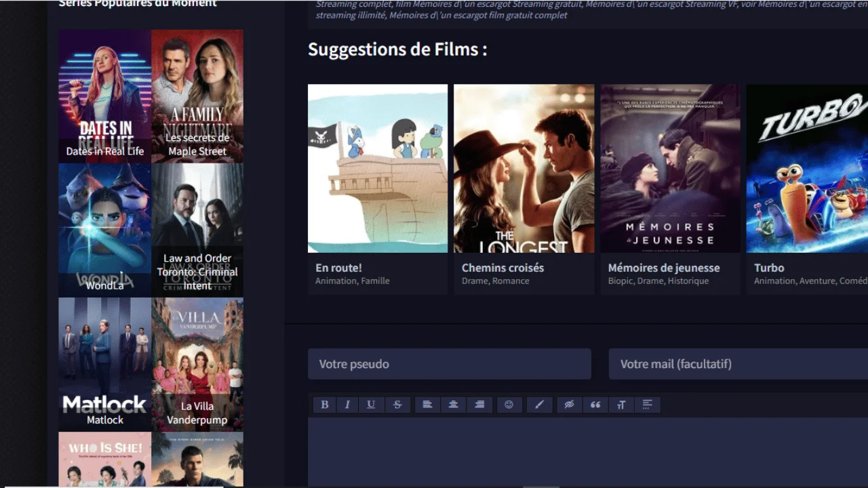The height and width of the screenshot is (488, 868).
Task: Select the Animation, Famille genre text
Action: pos(353,281)
